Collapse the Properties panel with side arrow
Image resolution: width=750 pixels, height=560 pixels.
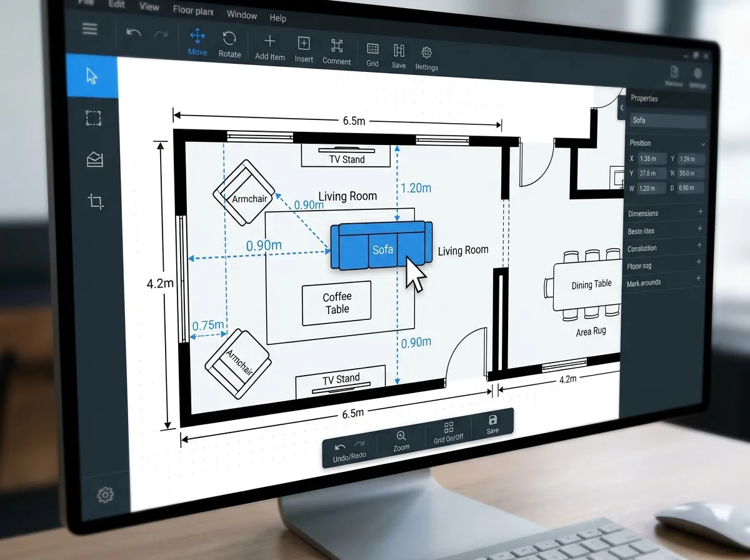coord(622,107)
